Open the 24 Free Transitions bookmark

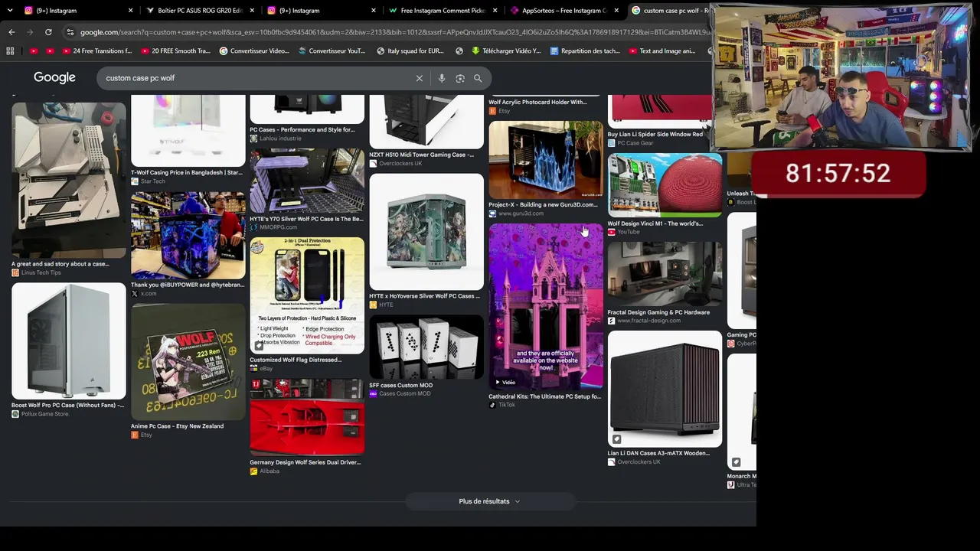[x=97, y=51]
